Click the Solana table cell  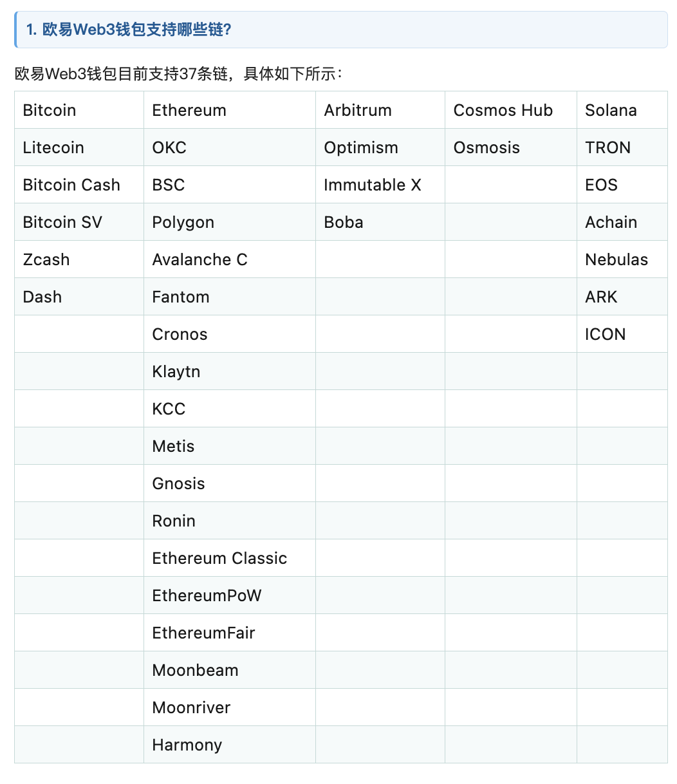click(x=611, y=110)
